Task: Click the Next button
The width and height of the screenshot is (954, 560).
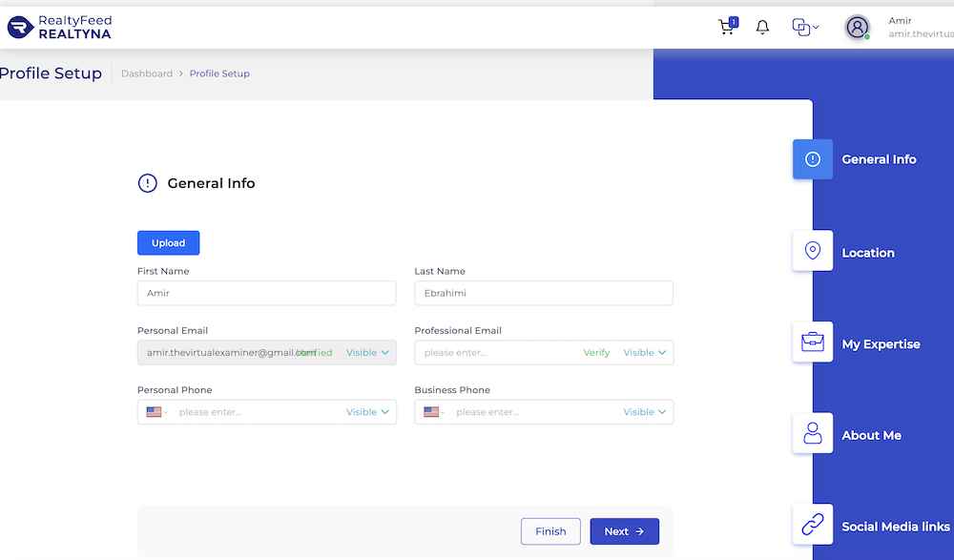Action: pos(624,531)
